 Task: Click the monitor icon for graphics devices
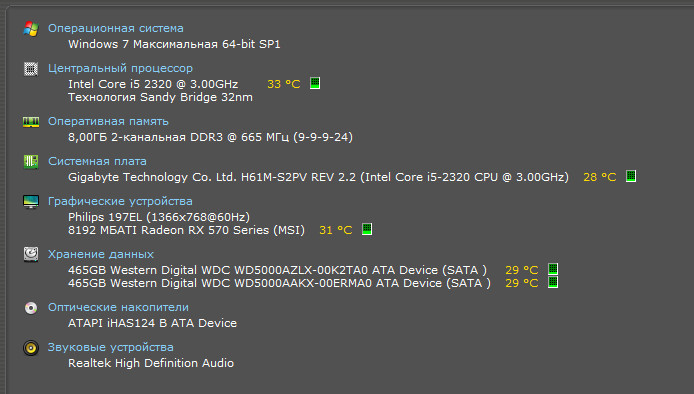click(x=31, y=202)
